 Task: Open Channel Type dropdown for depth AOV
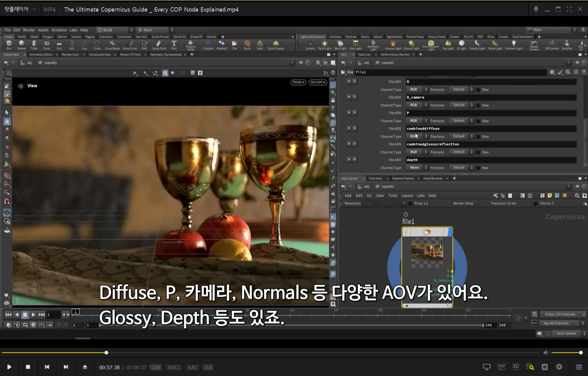(417, 168)
